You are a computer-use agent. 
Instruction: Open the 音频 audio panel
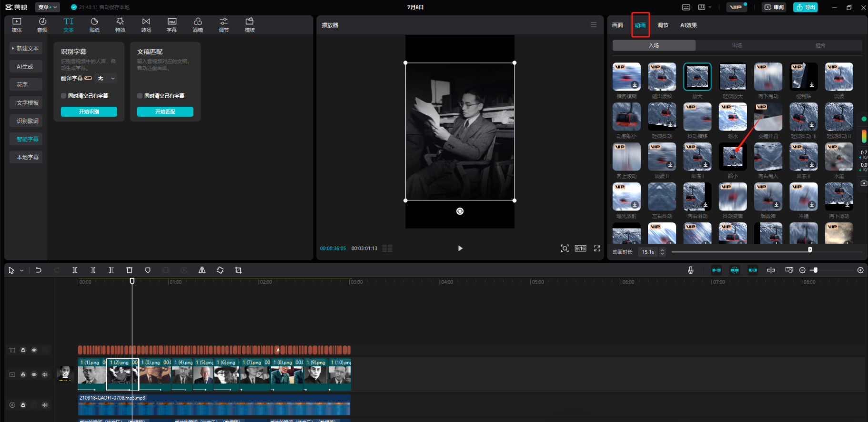(x=42, y=25)
